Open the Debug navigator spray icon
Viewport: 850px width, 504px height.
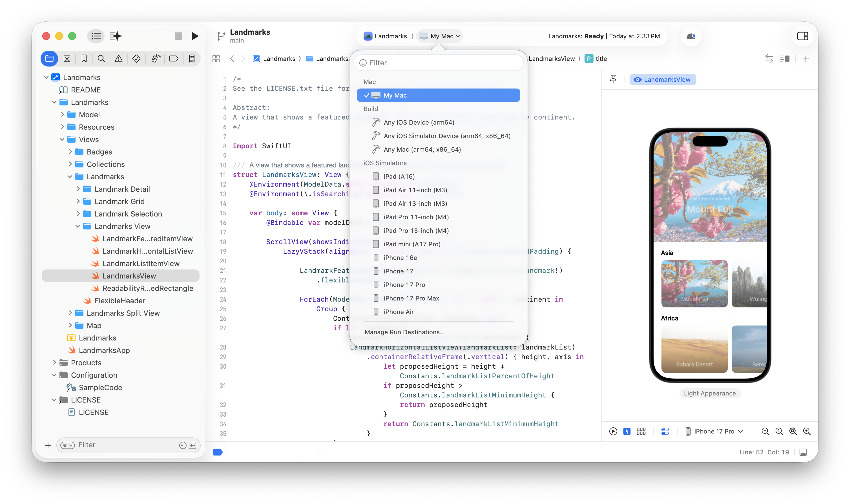pyautogui.click(x=156, y=59)
